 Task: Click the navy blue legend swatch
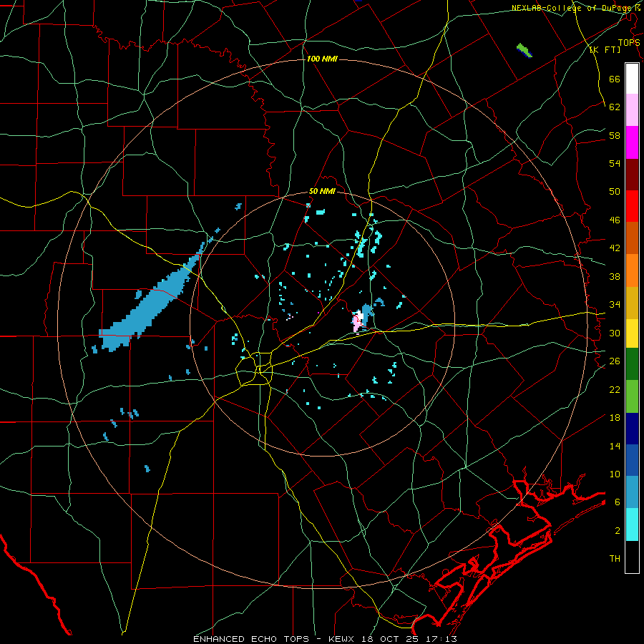(x=632, y=429)
